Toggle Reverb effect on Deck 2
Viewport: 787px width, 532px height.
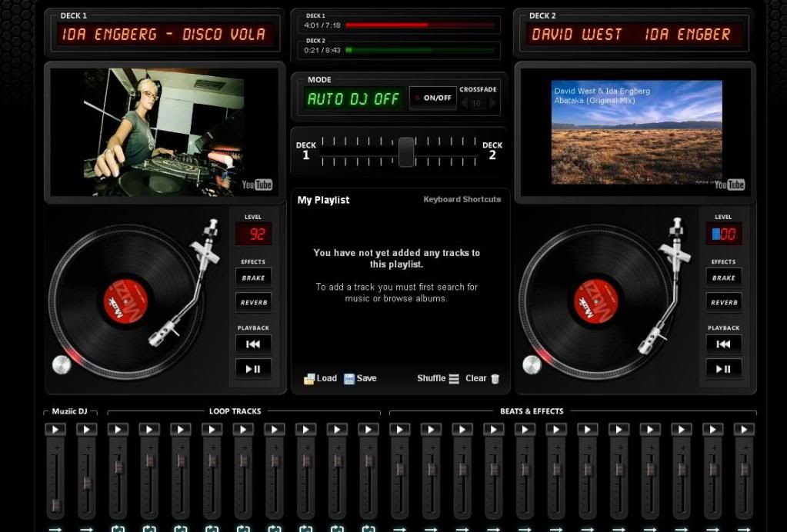(723, 302)
